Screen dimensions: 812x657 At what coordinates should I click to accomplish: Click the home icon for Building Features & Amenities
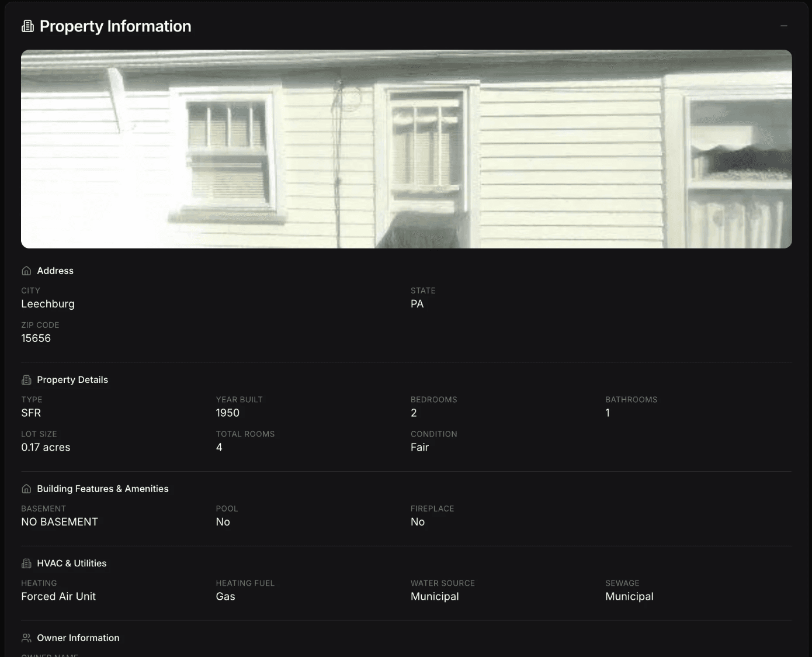tap(26, 488)
